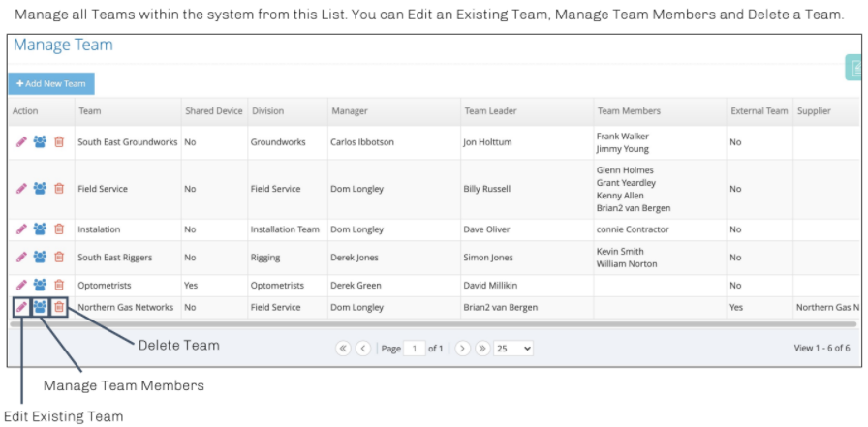Manage members of South East Groundworks
This screenshot has height=427, width=868.
(x=40, y=142)
